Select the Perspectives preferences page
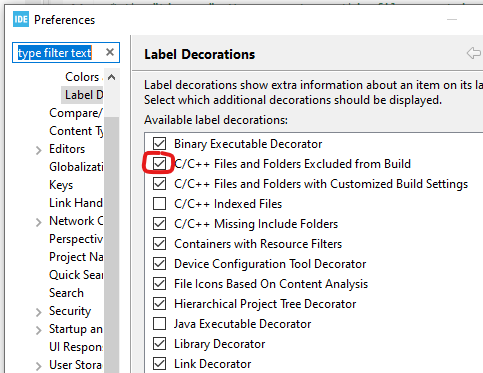The height and width of the screenshot is (373, 483). 76,239
